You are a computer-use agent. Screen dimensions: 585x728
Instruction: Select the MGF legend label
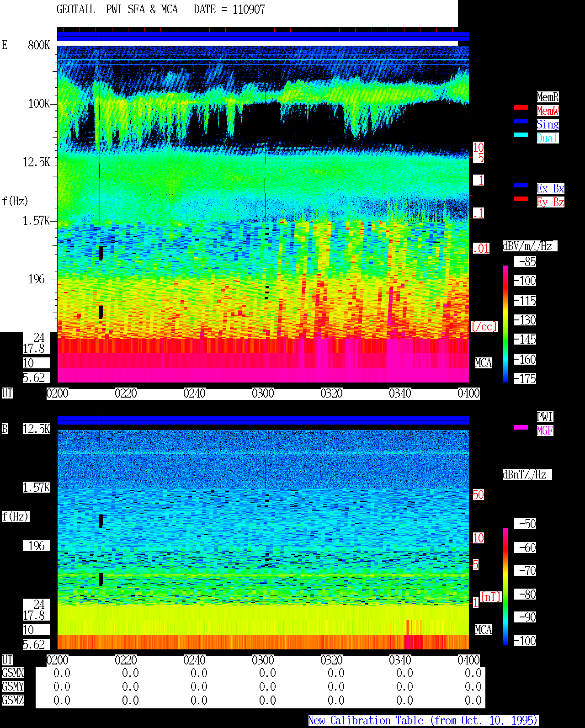(545, 430)
